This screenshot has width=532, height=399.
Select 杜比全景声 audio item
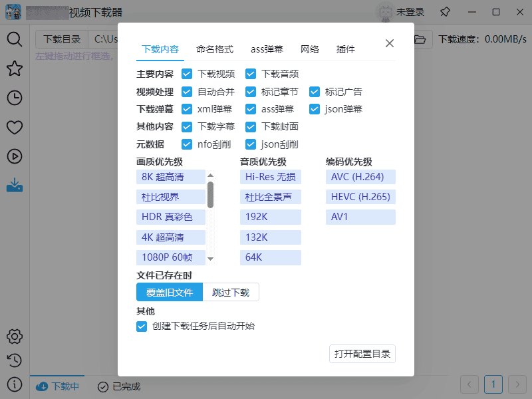(271, 197)
